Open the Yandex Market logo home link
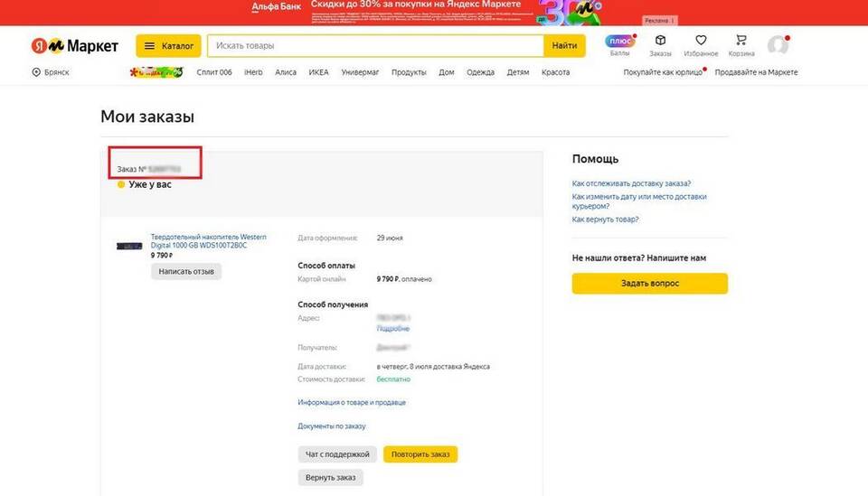 [75, 46]
